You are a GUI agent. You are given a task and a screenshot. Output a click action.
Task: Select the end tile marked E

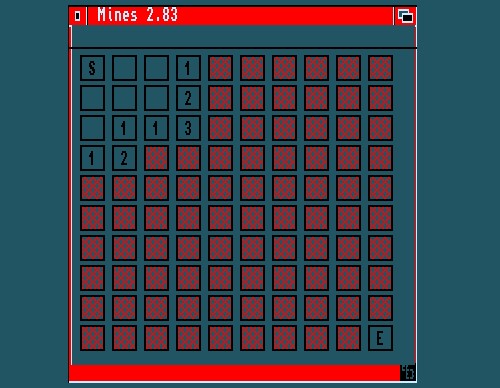click(x=380, y=338)
